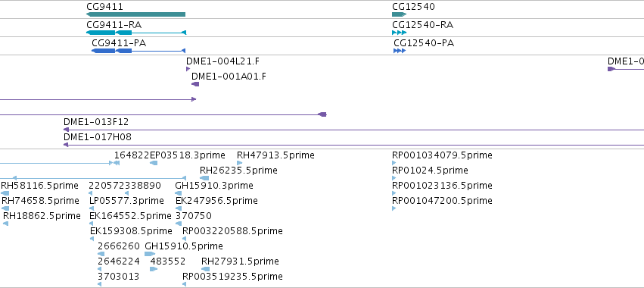Click the RP001034079.5prime label
644x288 pixels.
(x=442, y=155)
